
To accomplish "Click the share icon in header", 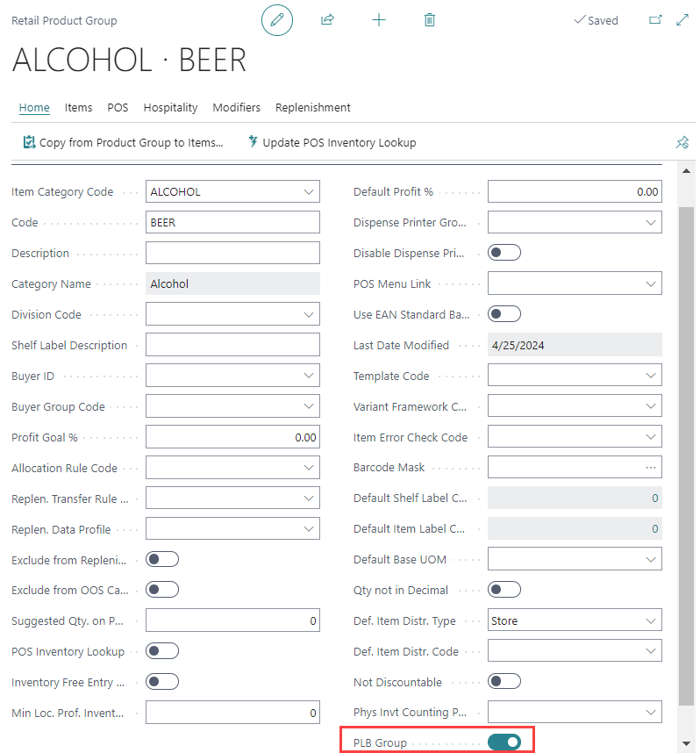I will point(328,19).
